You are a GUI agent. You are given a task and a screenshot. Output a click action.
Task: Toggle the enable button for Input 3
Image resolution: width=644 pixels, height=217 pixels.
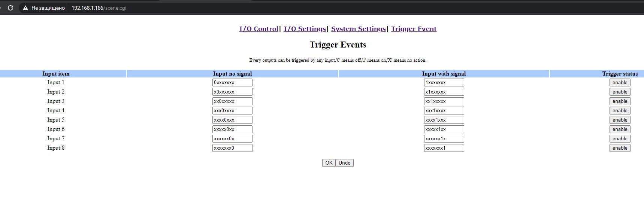[620, 101]
